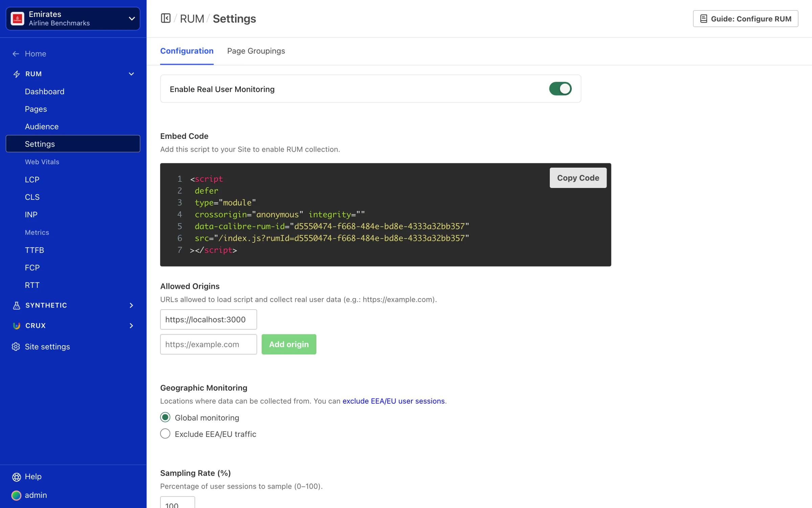Viewport: 812px width, 508px height.
Task: Click the Site settings gear icon
Action: pos(16,347)
